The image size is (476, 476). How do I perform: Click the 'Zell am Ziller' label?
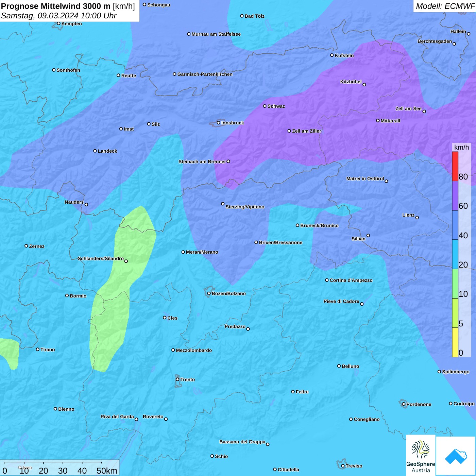(306, 131)
